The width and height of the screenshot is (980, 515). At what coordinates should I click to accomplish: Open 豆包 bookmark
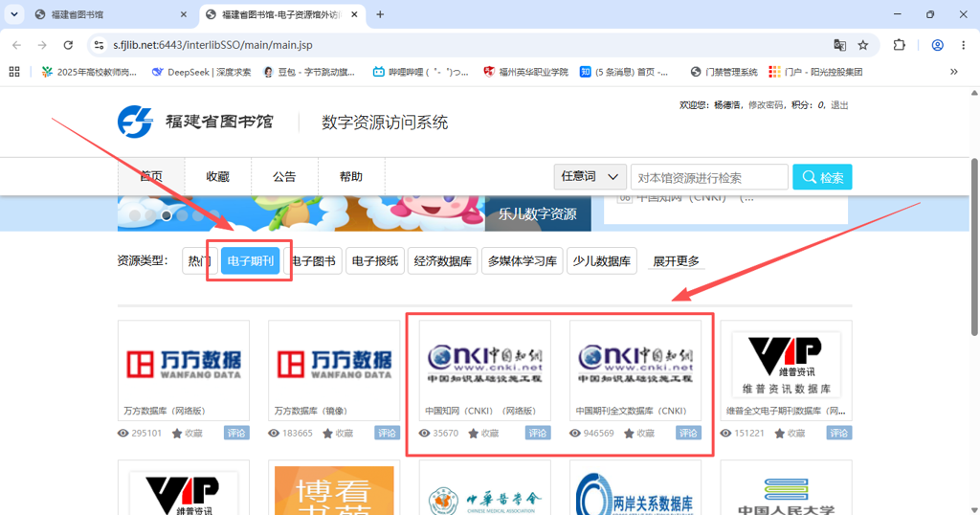[309, 72]
